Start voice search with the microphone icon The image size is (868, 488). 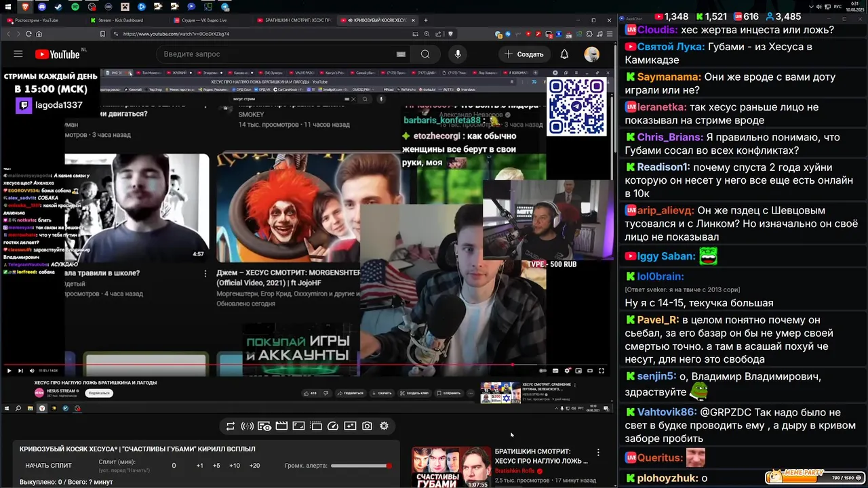coord(458,54)
